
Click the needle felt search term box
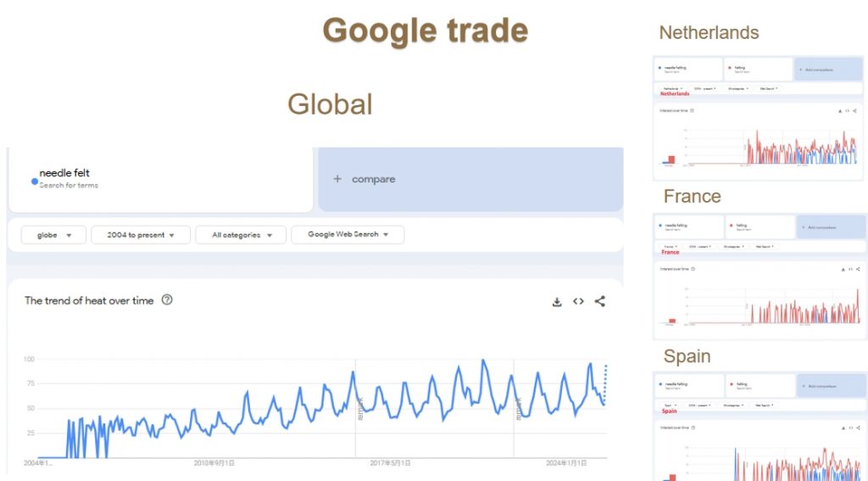[161, 180]
